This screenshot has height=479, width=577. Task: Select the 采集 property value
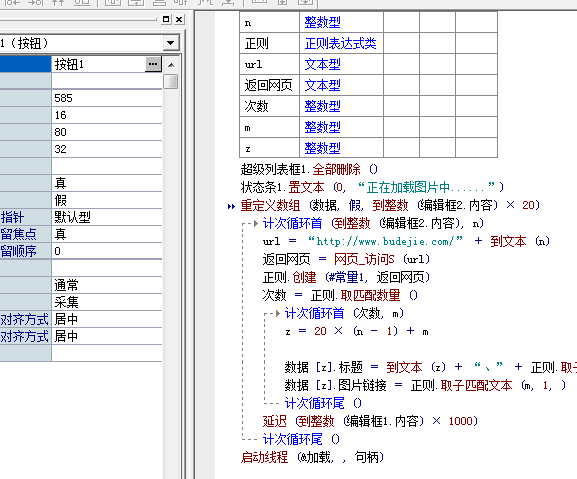[107, 302]
